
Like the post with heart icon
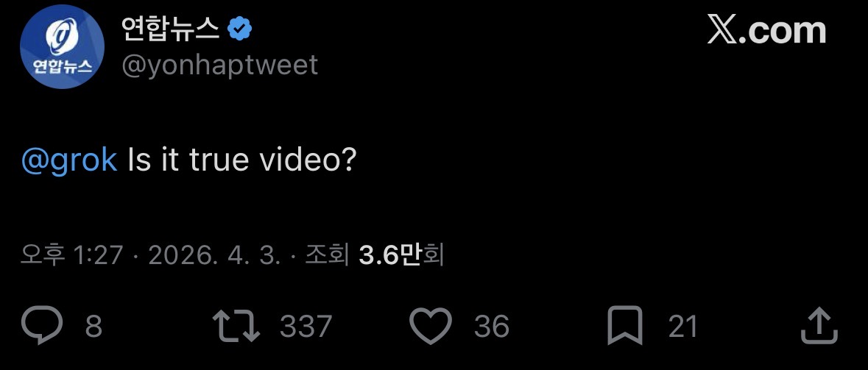click(430, 326)
